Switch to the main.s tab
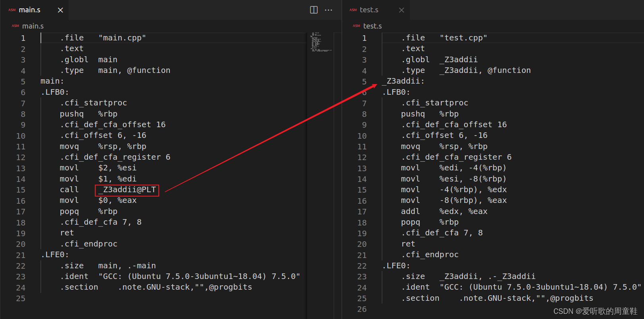Image resolution: width=644 pixels, height=319 pixels. point(30,10)
